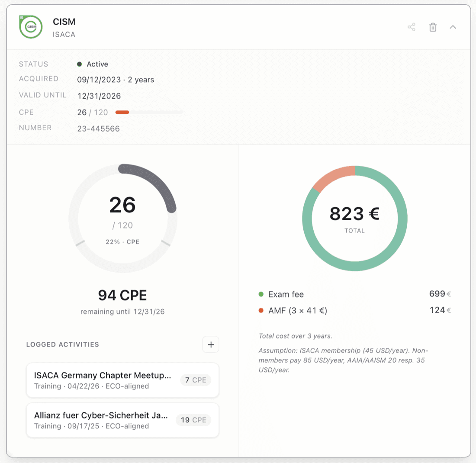Collapse the CISM card with the chevron
476x463 pixels.
tap(453, 27)
